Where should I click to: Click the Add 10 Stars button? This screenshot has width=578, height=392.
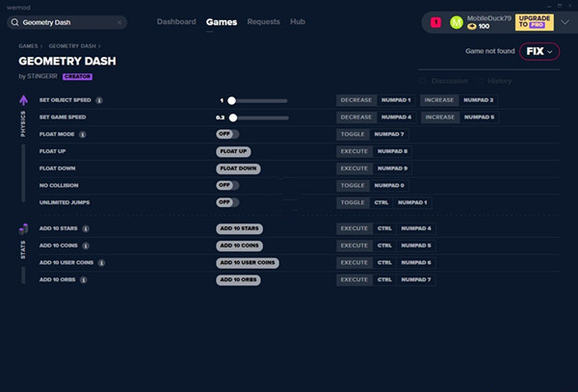point(239,228)
